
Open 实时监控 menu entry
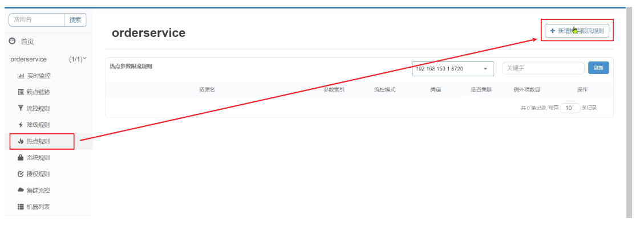[39, 76]
